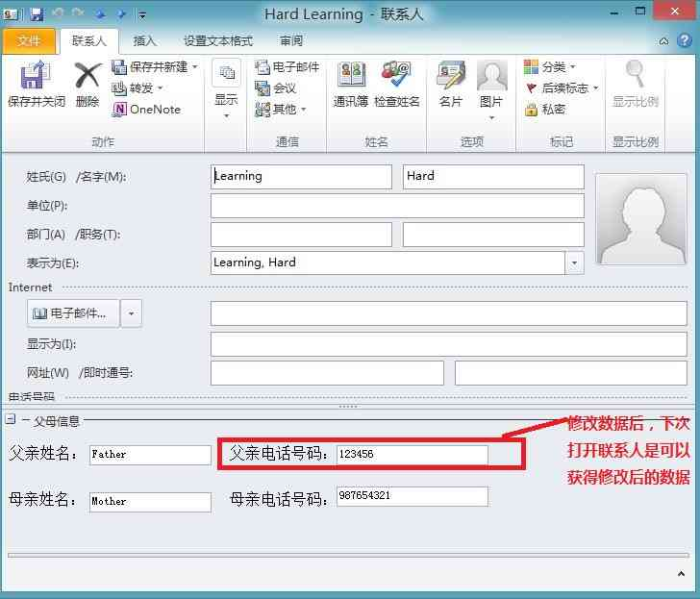Viewport: 700px width, 599px height.
Task: Open the E-mail button's dropdown arrow
Action: tap(131, 313)
